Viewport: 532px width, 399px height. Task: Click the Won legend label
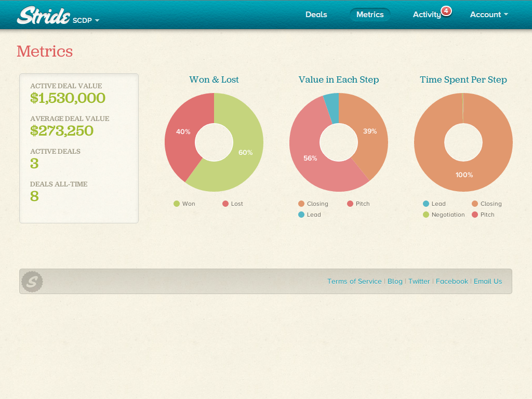click(189, 204)
